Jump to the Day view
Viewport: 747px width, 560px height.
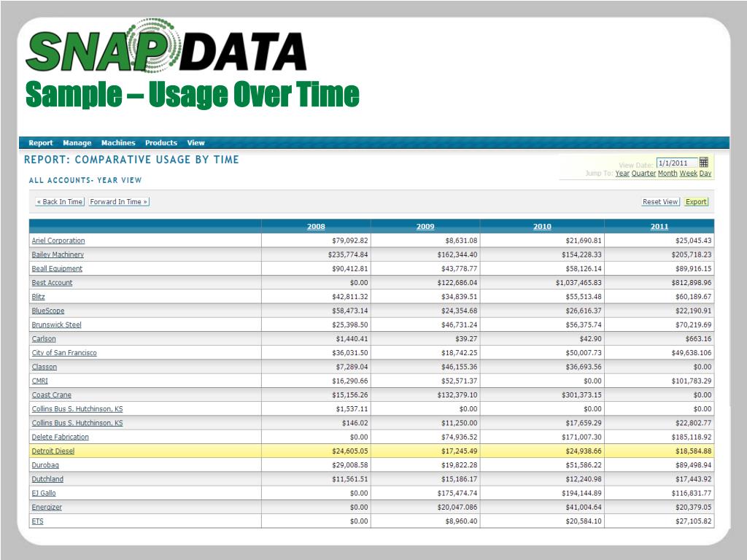point(705,174)
